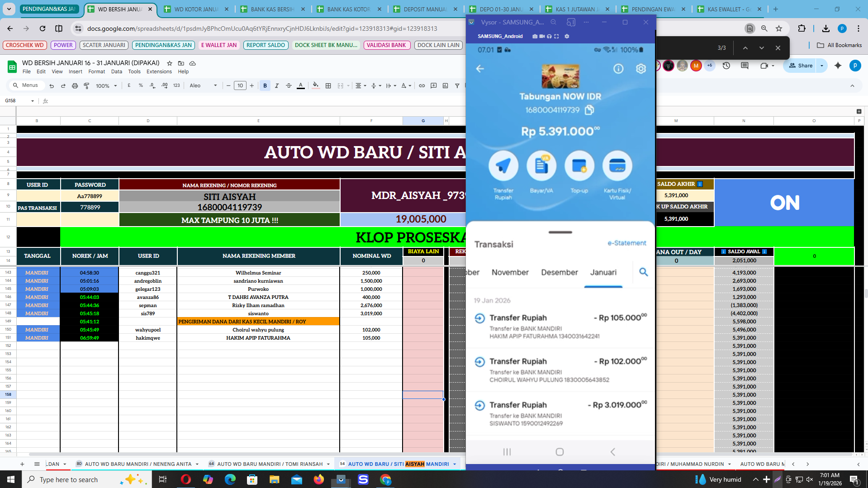Take Vysor screenshot with camera icon
The height and width of the screenshot is (488, 868).
(535, 36)
